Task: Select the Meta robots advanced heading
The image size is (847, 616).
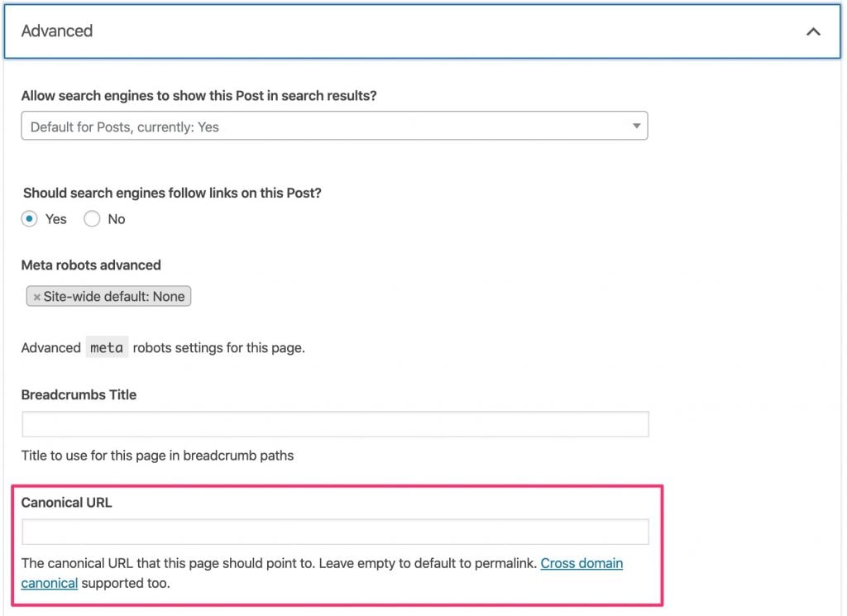Action: tap(91, 265)
